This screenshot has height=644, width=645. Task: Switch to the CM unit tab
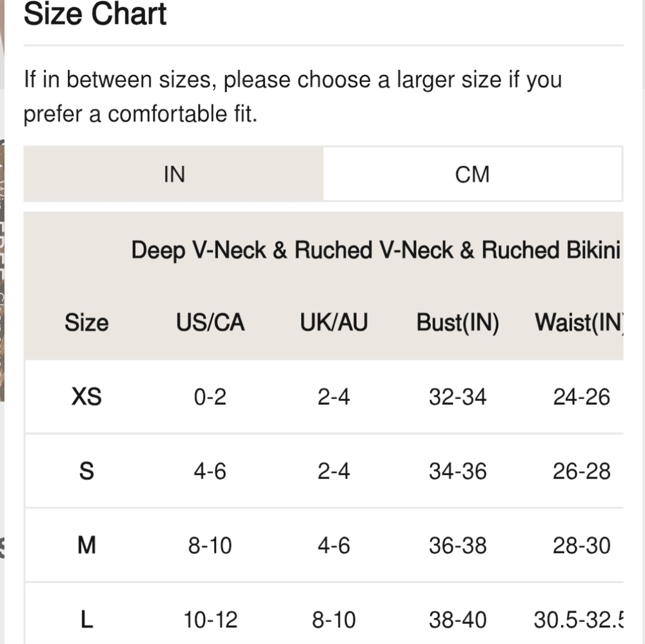tap(472, 174)
